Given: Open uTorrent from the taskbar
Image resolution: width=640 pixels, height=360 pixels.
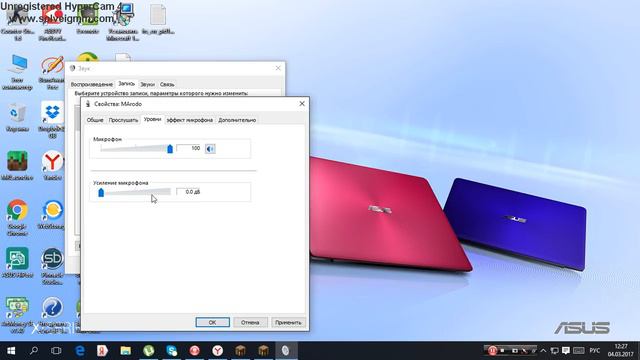Looking at the screenshot, I should [x=149, y=351].
